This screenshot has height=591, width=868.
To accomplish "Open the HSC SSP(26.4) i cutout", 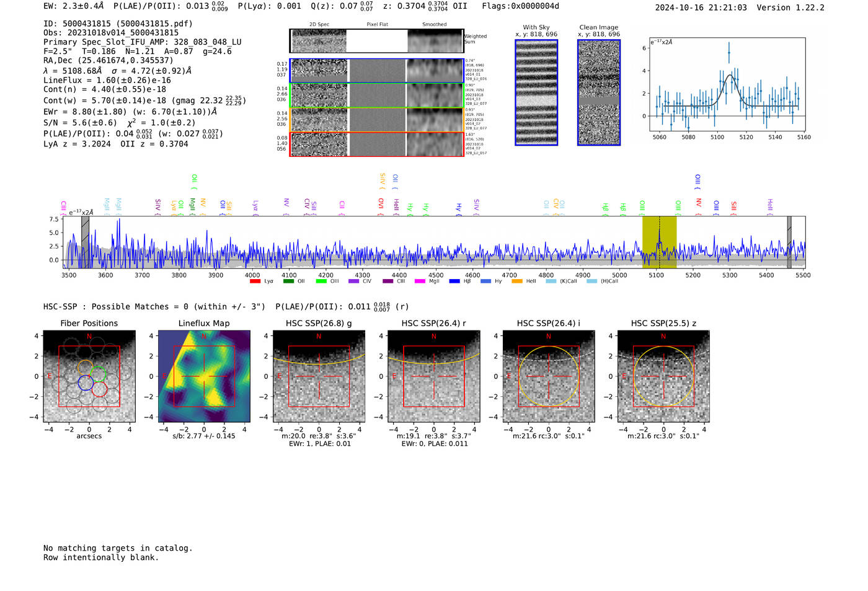I will click(548, 376).
